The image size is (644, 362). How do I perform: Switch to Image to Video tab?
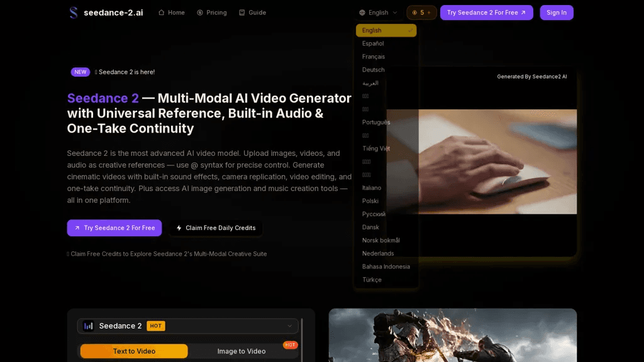241,351
